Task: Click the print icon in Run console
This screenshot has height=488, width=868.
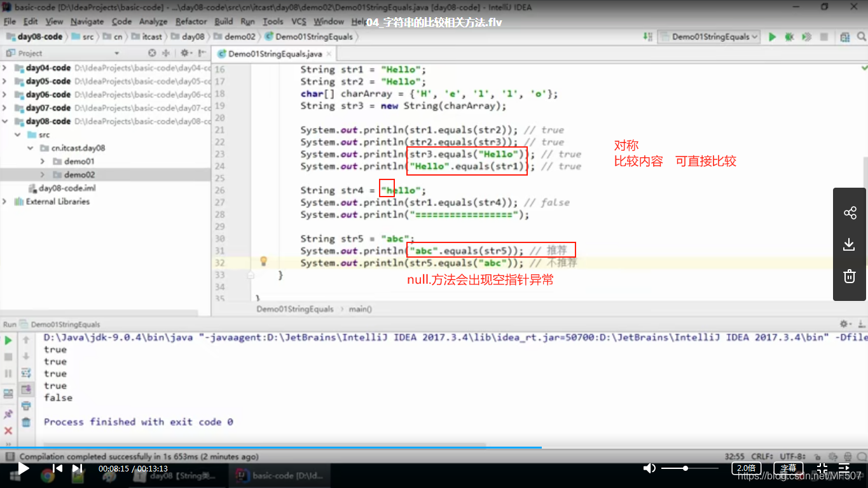Action: point(26,406)
